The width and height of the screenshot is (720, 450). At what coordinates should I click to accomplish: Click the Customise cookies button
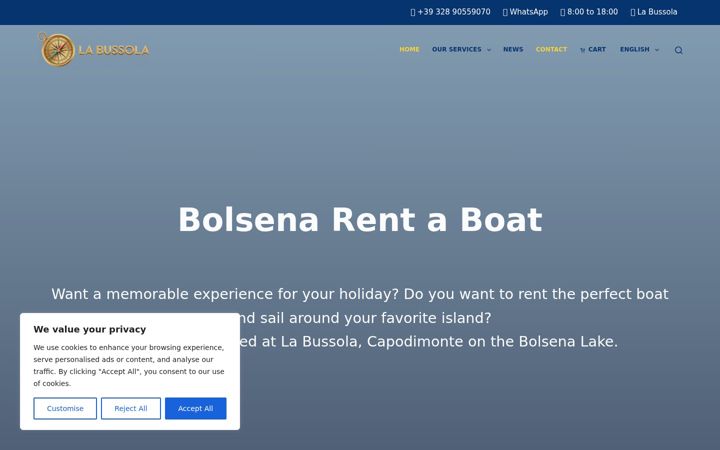coord(65,408)
